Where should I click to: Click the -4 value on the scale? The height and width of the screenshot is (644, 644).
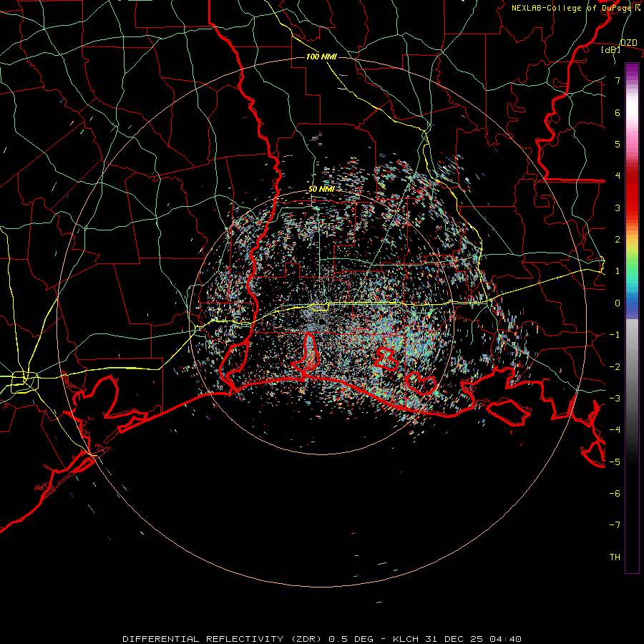click(615, 430)
